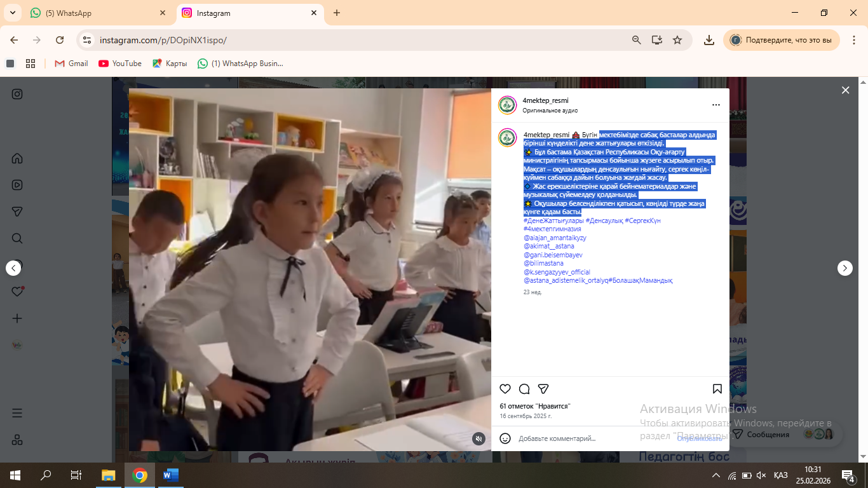Like the post with heart icon
This screenshot has height=488, width=868.
pyautogui.click(x=505, y=389)
